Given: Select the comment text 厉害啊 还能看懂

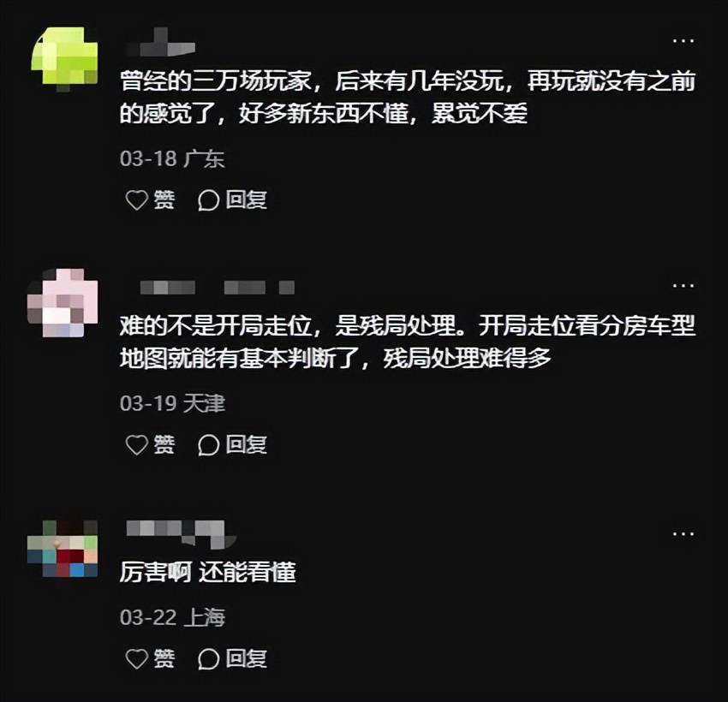Looking at the screenshot, I should tap(207, 572).
